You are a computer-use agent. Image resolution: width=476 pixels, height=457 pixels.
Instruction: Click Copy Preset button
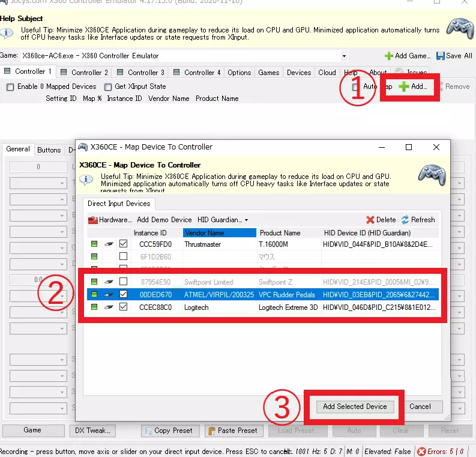170,431
